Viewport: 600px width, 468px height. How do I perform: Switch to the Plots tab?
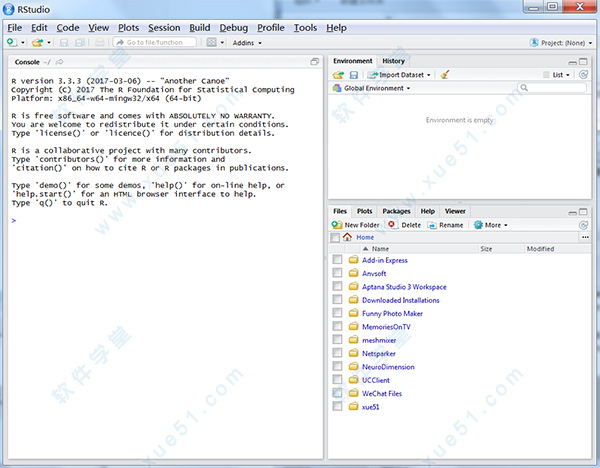click(364, 211)
